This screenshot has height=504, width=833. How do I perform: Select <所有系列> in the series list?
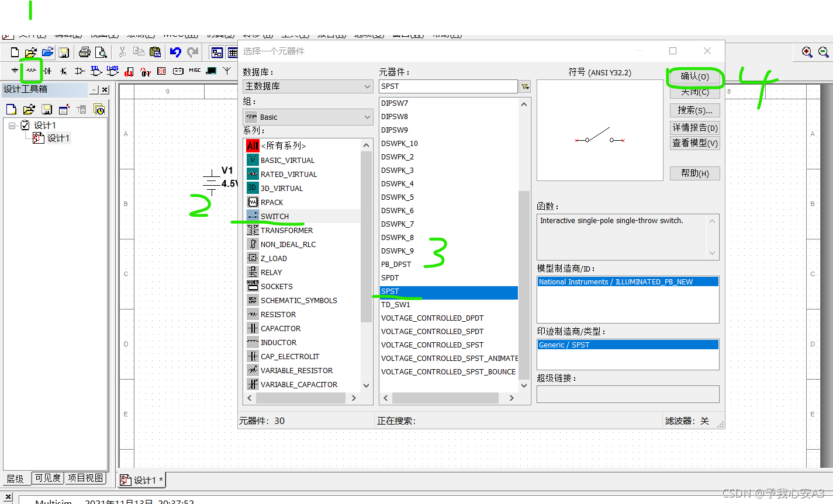coord(303,145)
